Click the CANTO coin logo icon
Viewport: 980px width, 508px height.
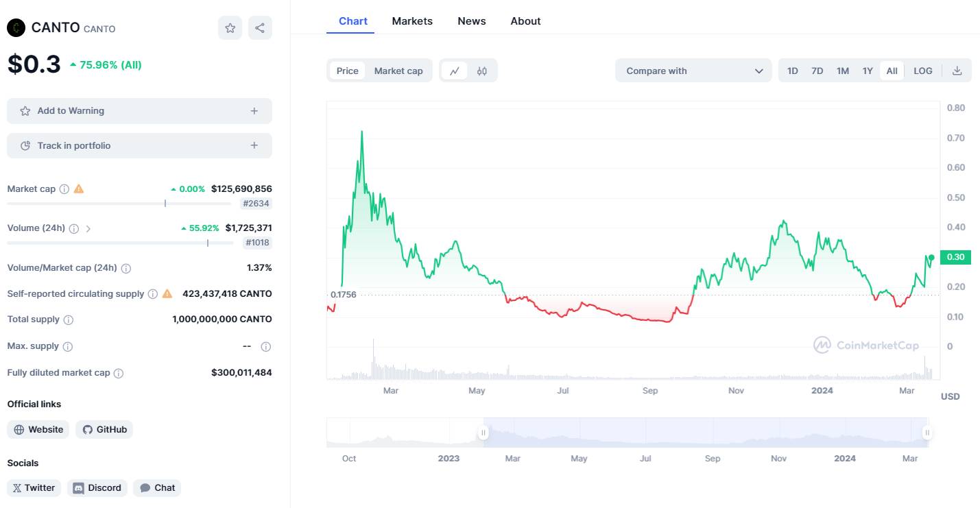(x=16, y=28)
